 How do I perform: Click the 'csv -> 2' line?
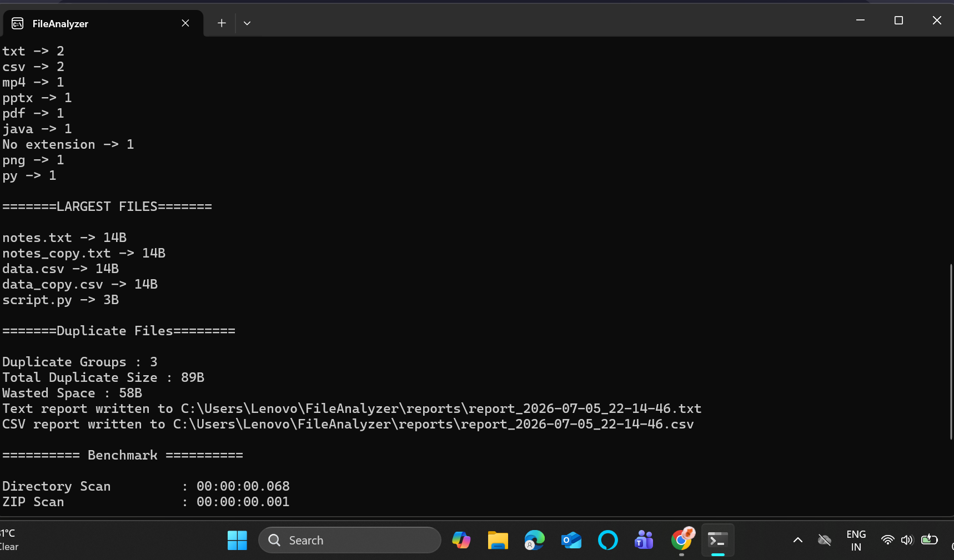coord(33,67)
